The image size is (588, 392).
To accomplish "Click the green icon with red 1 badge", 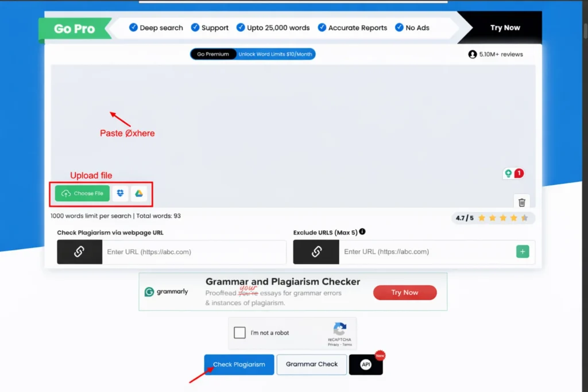I will coord(513,173).
